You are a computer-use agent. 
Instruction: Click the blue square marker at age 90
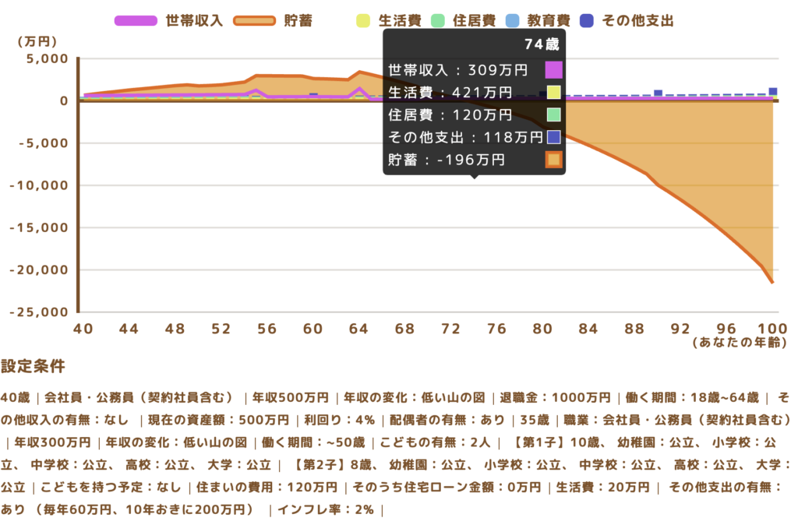(658, 93)
